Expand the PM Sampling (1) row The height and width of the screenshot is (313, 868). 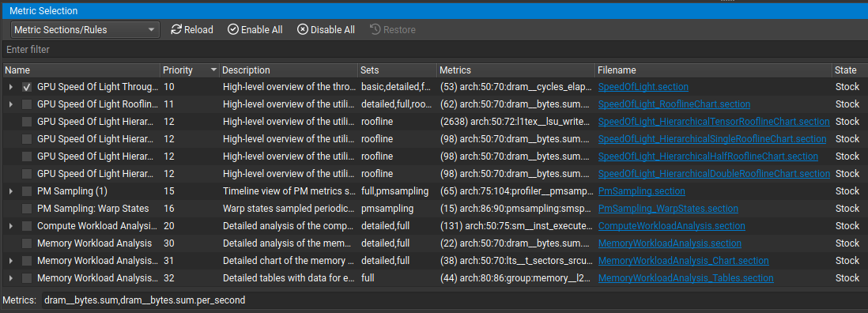point(10,191)
